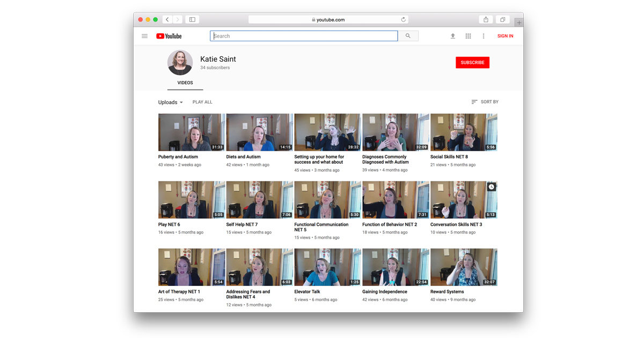Click the search magnifier button
The width and height of the screenshot is (644, 338).
(x=408, y=36)
